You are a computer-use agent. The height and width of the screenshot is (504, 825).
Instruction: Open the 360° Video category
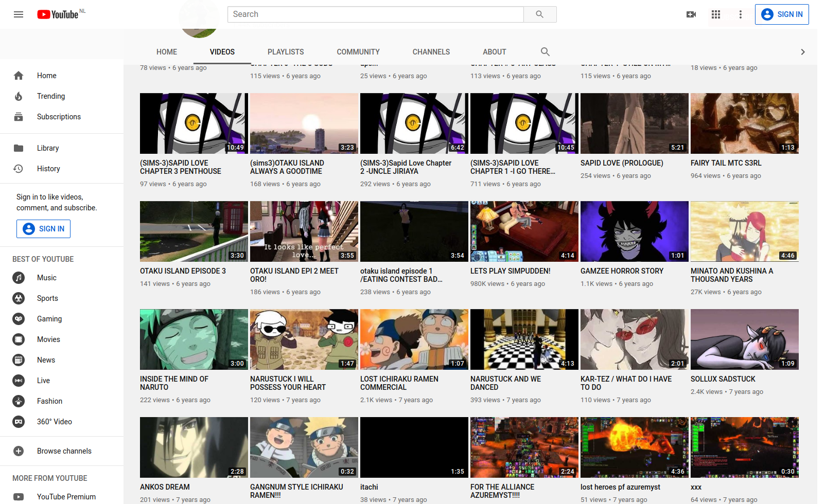pos(62,422)
